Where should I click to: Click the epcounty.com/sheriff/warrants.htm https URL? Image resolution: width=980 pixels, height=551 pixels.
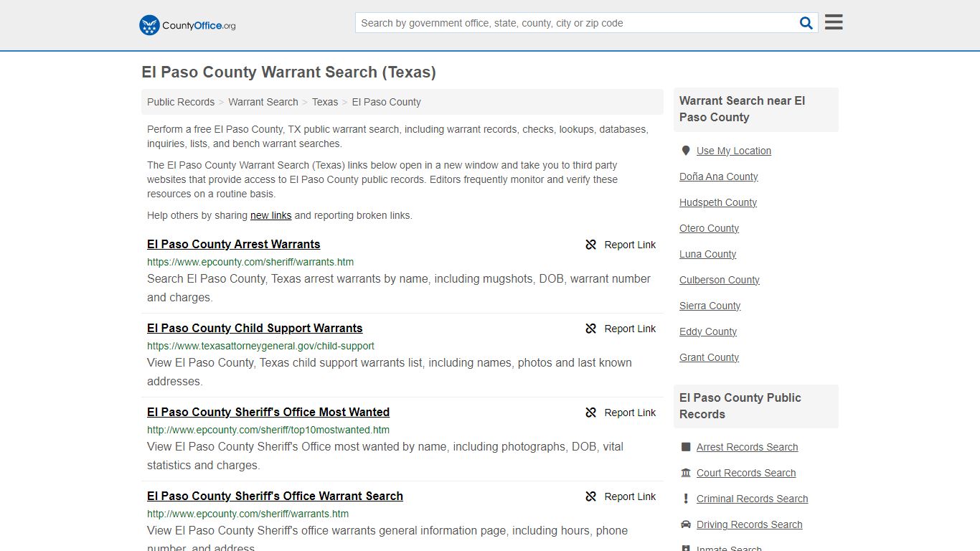pyautogui.click(x=250, y=262)
